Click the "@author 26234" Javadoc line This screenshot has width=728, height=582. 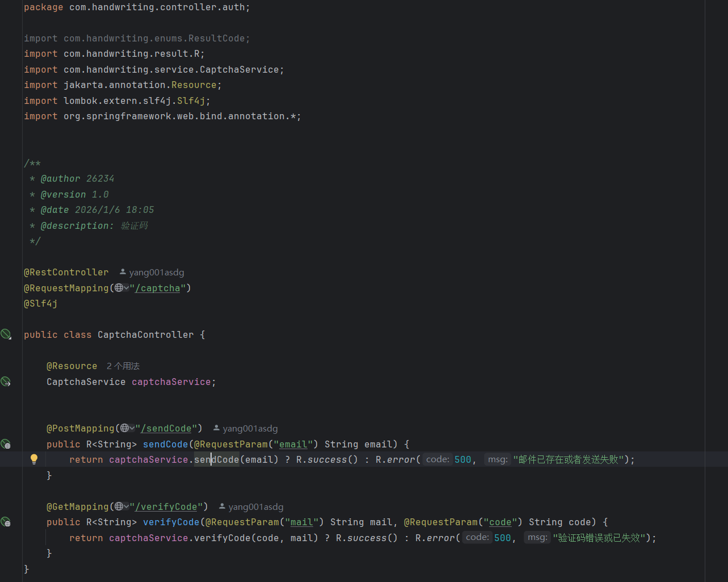77,178
